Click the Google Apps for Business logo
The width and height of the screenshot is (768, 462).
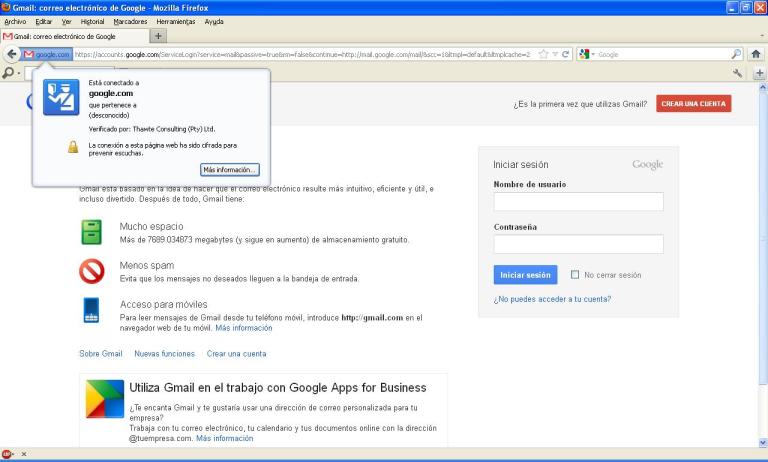105,399
